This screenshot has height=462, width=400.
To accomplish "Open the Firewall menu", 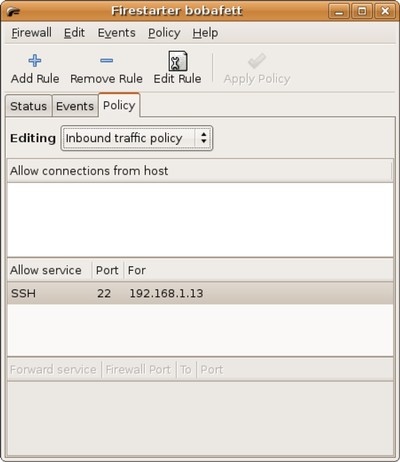I will [x=31, y=33].
